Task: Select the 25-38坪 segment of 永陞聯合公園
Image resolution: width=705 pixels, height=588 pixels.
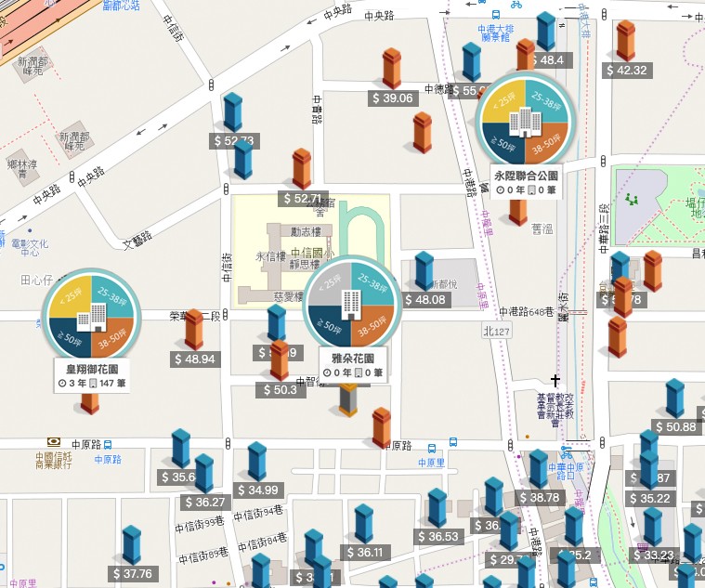Action: click(545, 100)
